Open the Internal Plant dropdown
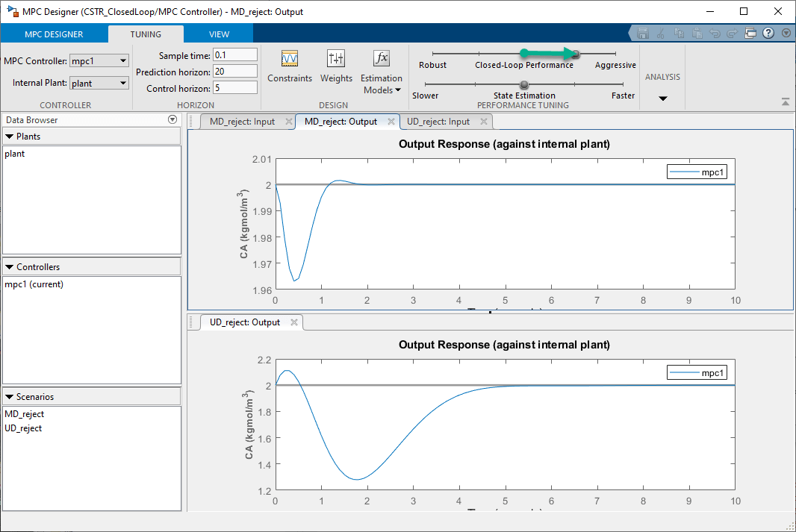Image resolution: width=796 pixels, height=532 pixels. click(99, 83)
